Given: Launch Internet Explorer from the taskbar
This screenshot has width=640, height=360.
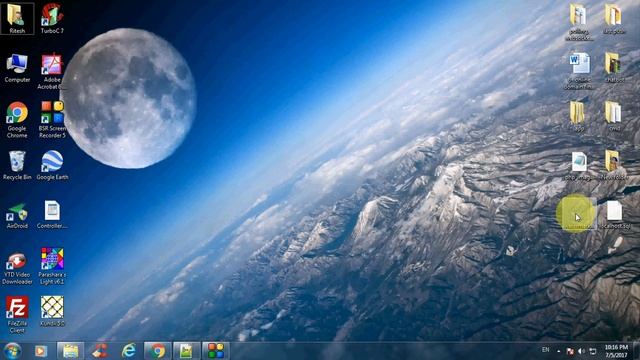Looking at the screenshot, I should click(129, 351).
